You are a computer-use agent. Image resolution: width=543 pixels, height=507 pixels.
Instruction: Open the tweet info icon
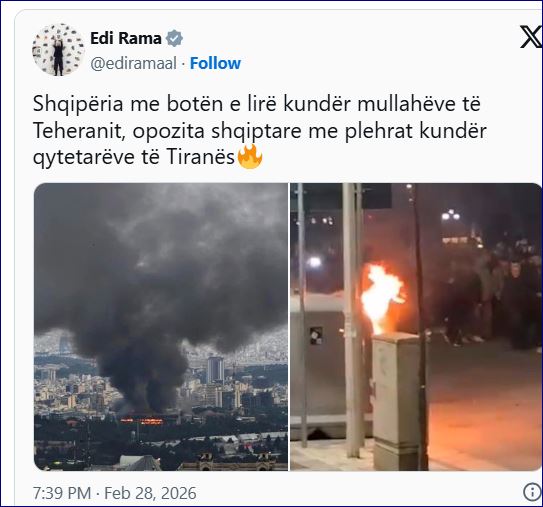click(x=532, y=492)
